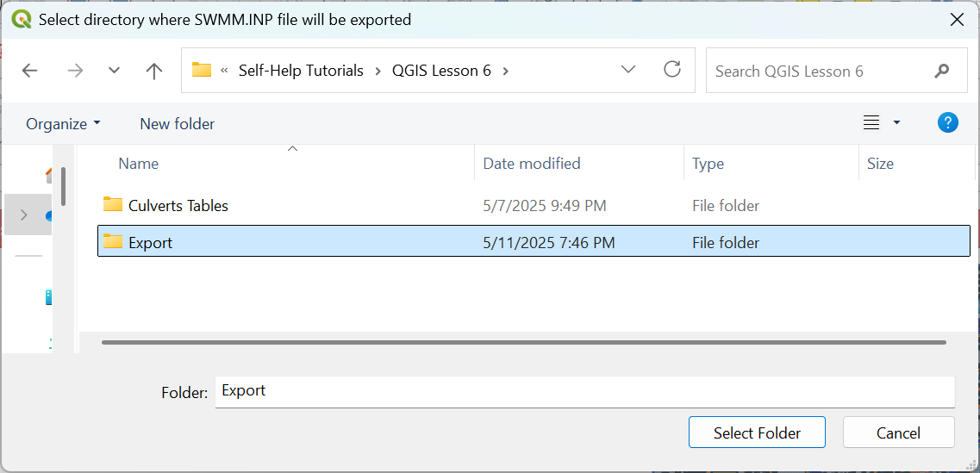Screen dimensions: 980x473
Task: Sort files by Date modified column
Action: (532, 164)
